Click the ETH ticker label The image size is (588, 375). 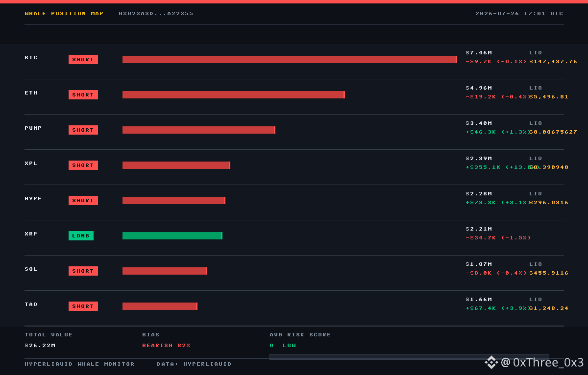[x=31, y=93]
